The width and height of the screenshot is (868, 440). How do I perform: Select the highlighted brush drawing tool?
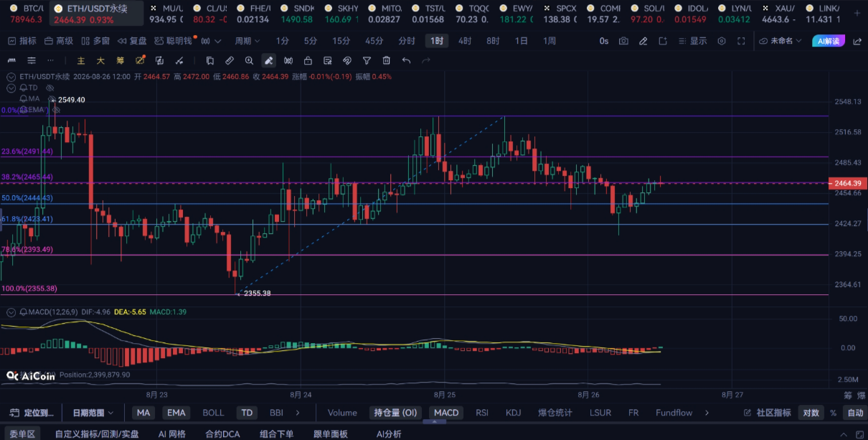tap(268, 60)
